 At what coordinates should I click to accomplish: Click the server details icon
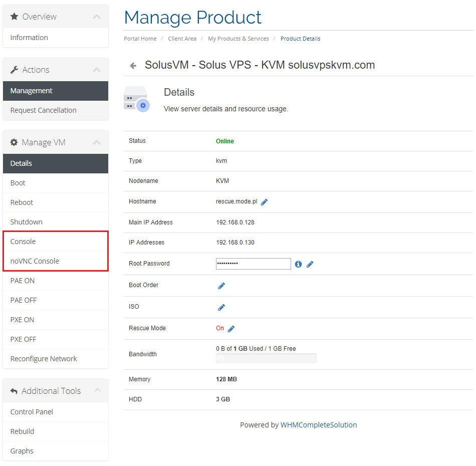(137, 99)
